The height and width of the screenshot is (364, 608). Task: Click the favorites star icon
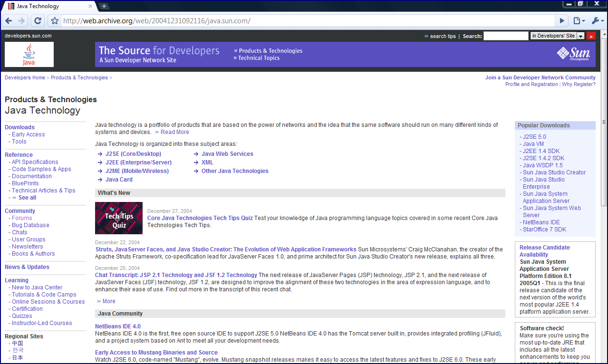coord(55,20)
